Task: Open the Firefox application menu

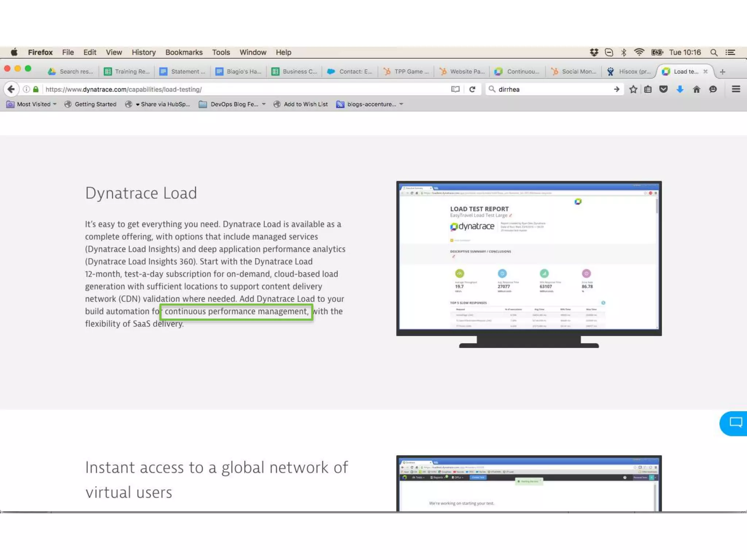Action: click(40, 52)
